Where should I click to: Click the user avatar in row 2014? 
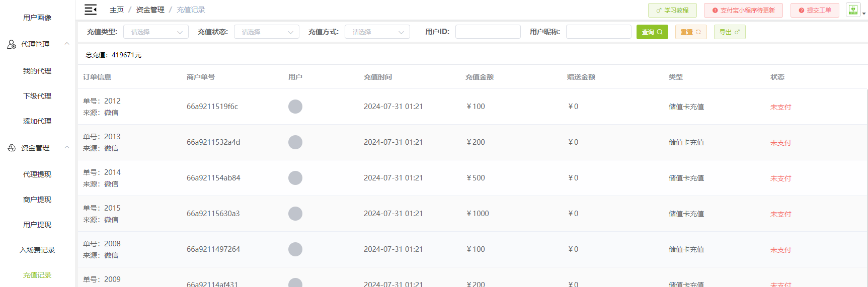click(295, 178)
